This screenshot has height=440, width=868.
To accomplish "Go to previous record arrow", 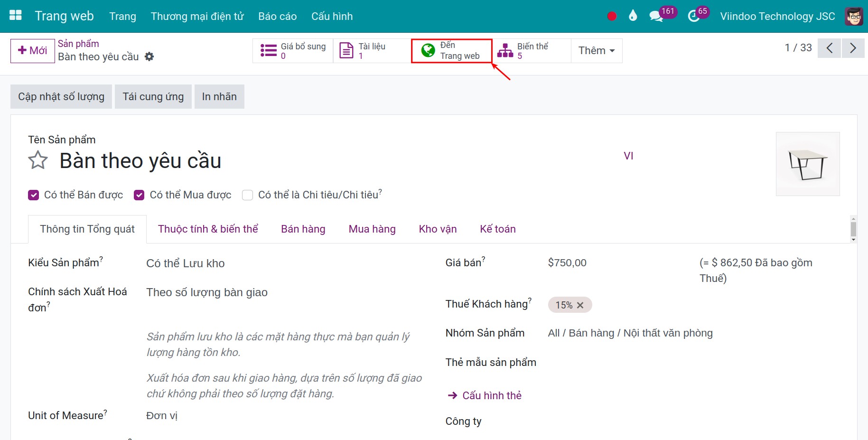I will point(829,48).
